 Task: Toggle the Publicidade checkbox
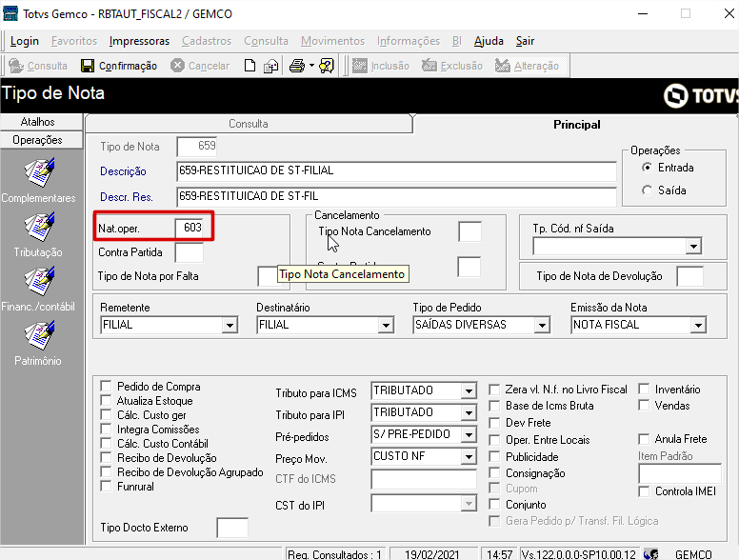click(494, 457)
